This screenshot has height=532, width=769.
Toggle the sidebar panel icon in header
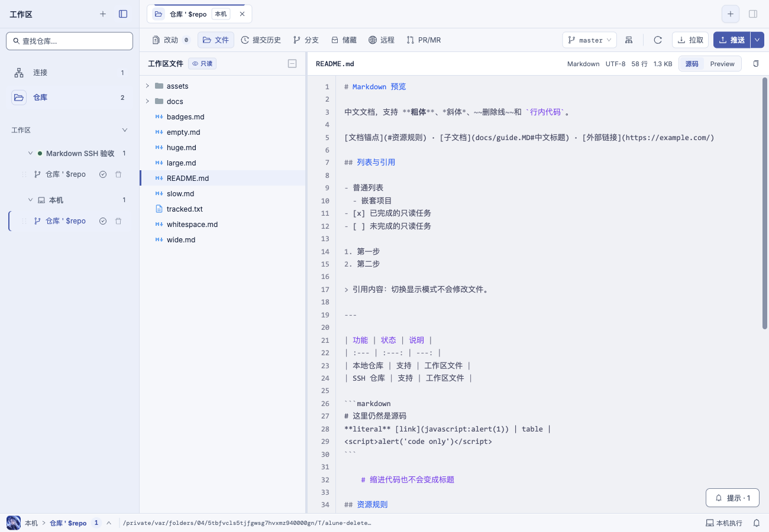coord(123,14)
